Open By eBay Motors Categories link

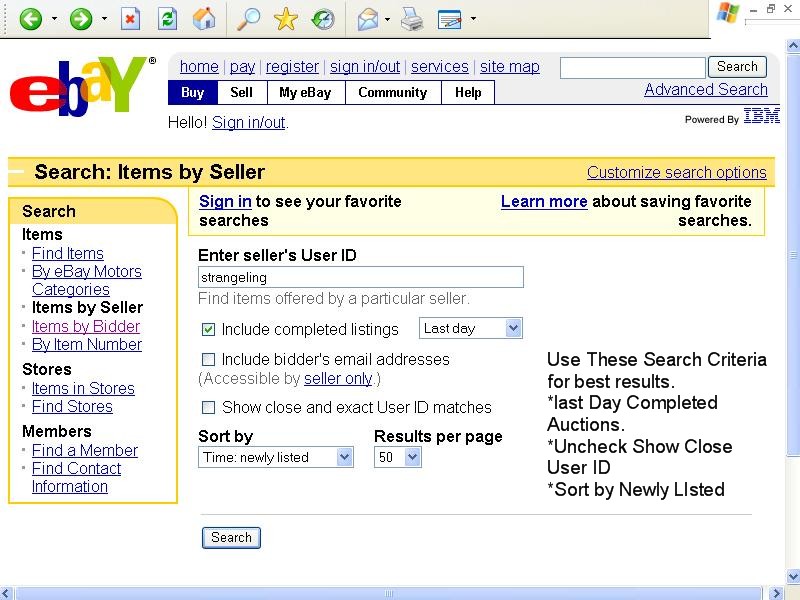point(87,281)
